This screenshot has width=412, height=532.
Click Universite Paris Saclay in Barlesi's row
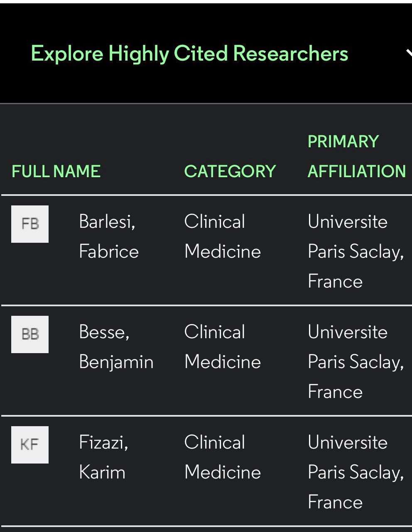355,237
